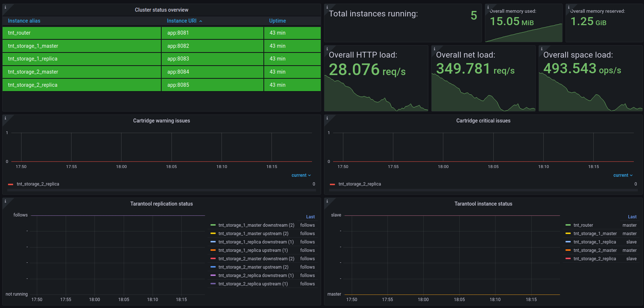Click the app:8085 URI cell
This screenshot has width=644, height=308.
click(x=212, y=85)
